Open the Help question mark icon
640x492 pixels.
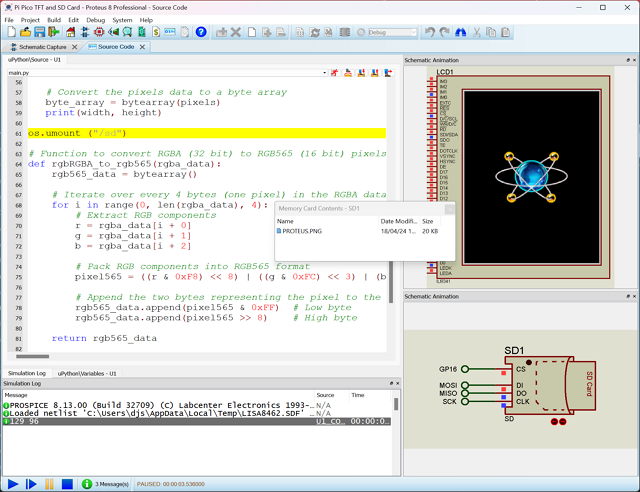(x=201, y=32)
